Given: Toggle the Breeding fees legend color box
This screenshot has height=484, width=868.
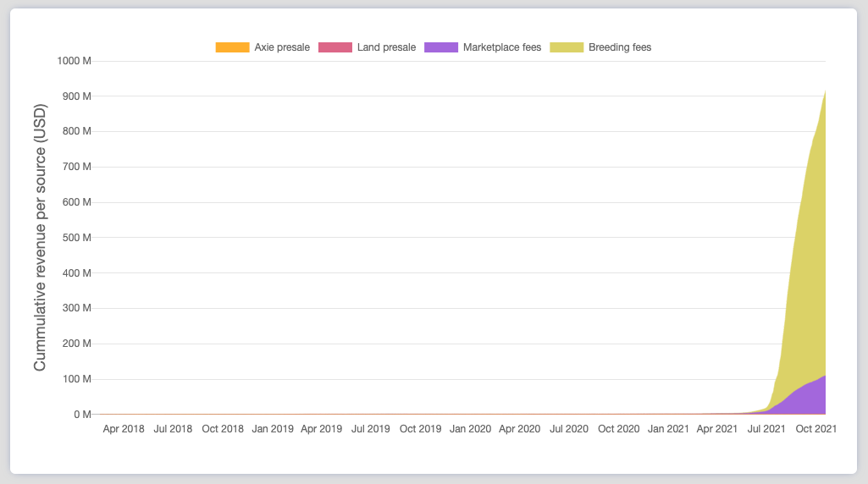Looking at the screenshot, I should [567, 47].
